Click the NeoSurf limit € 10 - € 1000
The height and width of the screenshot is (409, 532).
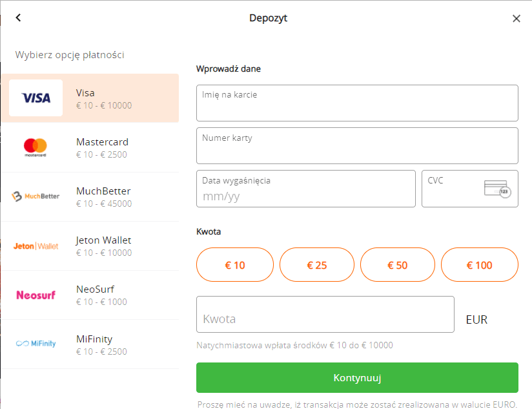point(101,302)
